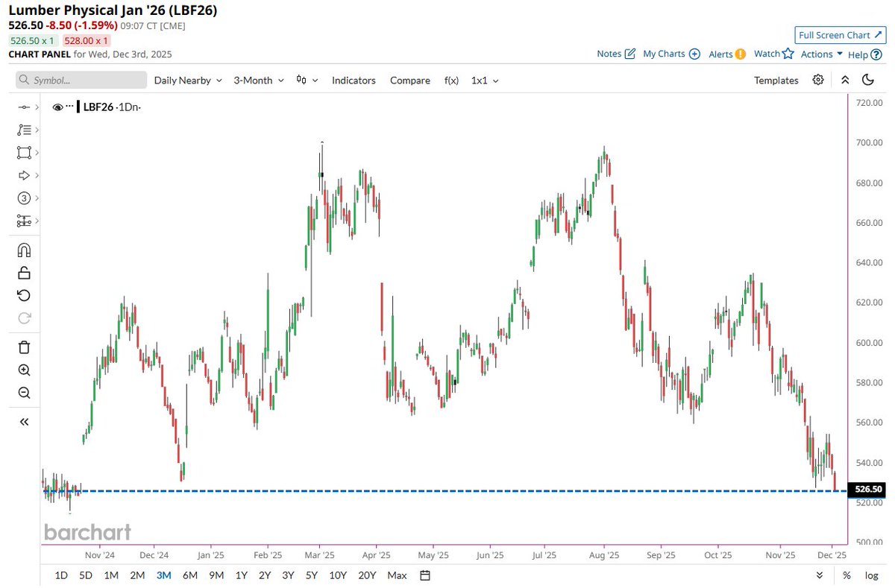
Task: Click the redo arrow icon
Action: click(24, 318)
